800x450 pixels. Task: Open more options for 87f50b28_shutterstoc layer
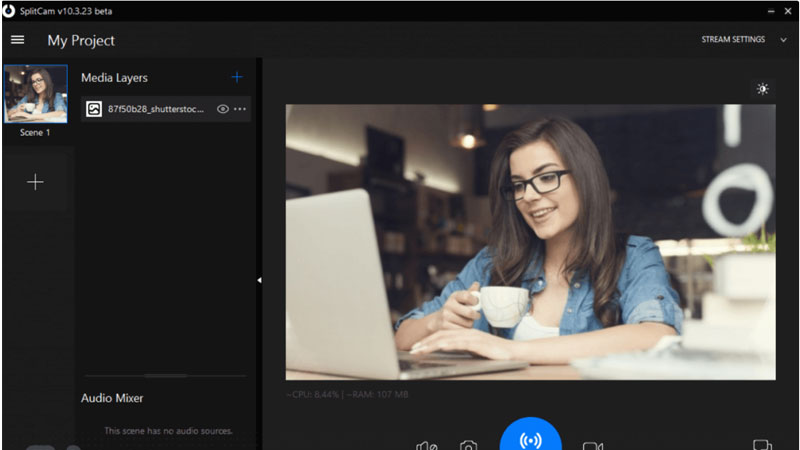pos(240,109)
